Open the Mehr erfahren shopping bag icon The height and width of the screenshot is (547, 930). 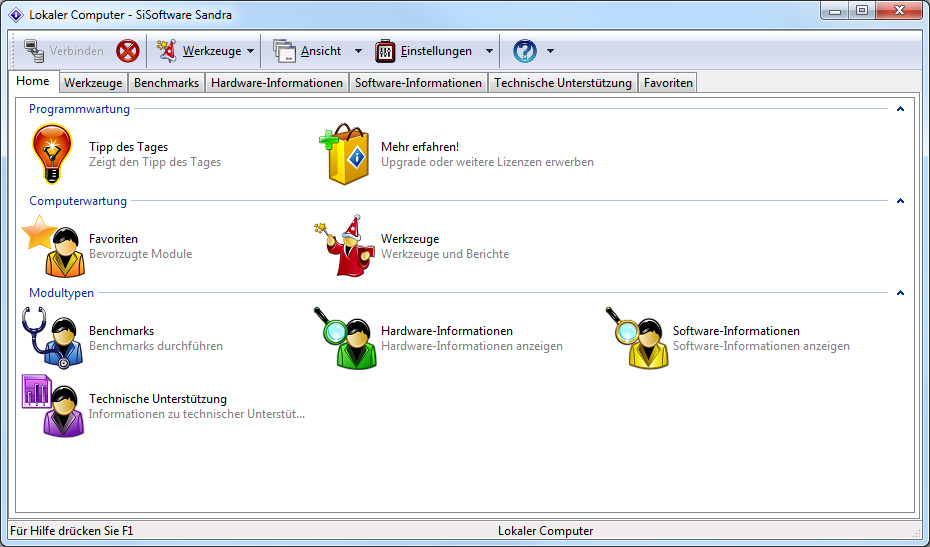(x=345, y=154)
